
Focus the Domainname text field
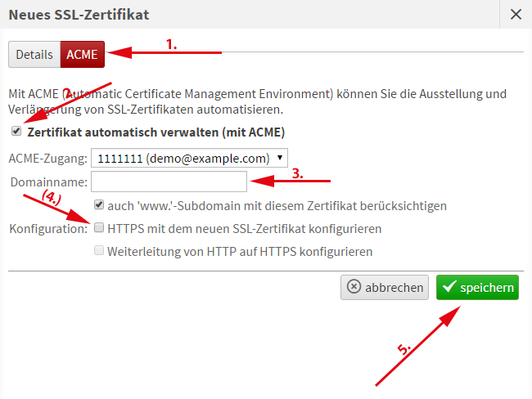[x=169, y=182]
